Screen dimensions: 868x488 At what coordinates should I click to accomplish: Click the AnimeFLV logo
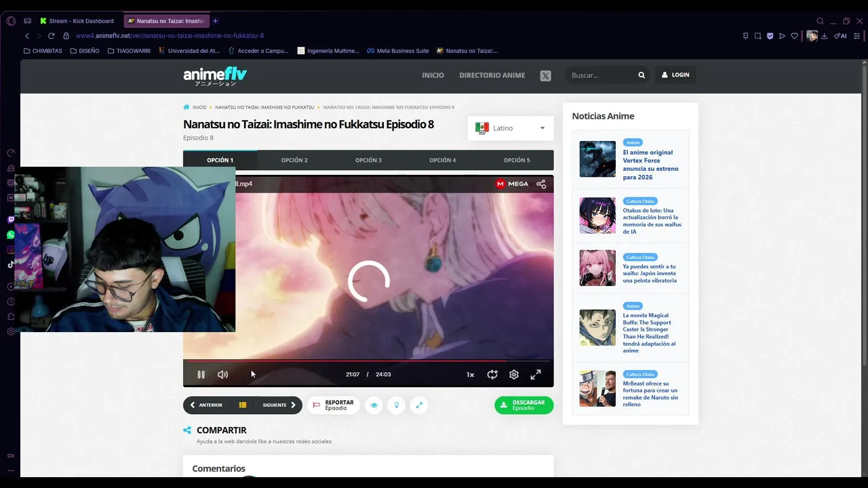[x=215, y=76]
